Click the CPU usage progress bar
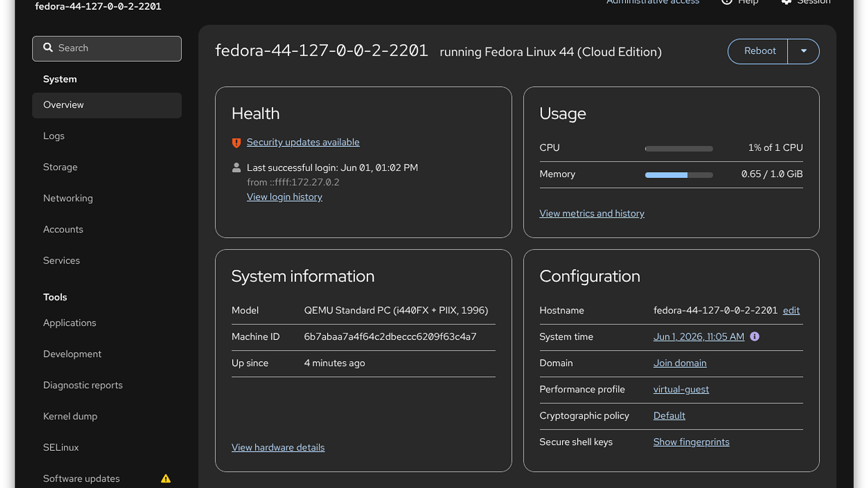The image size is (868, 488). click(679, 149)
